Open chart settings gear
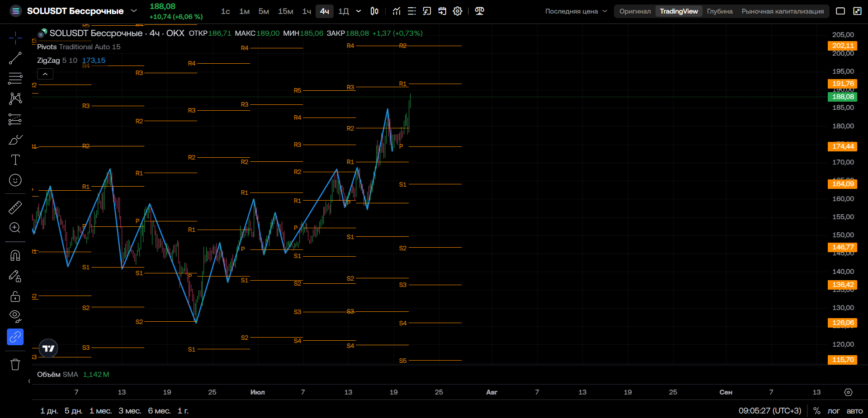Screen dimensions: 868x418 458,11
